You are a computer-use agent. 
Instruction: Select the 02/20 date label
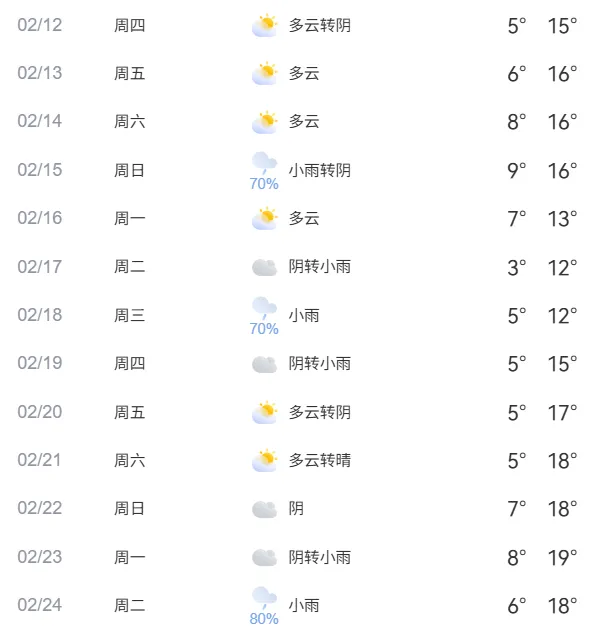40,412
